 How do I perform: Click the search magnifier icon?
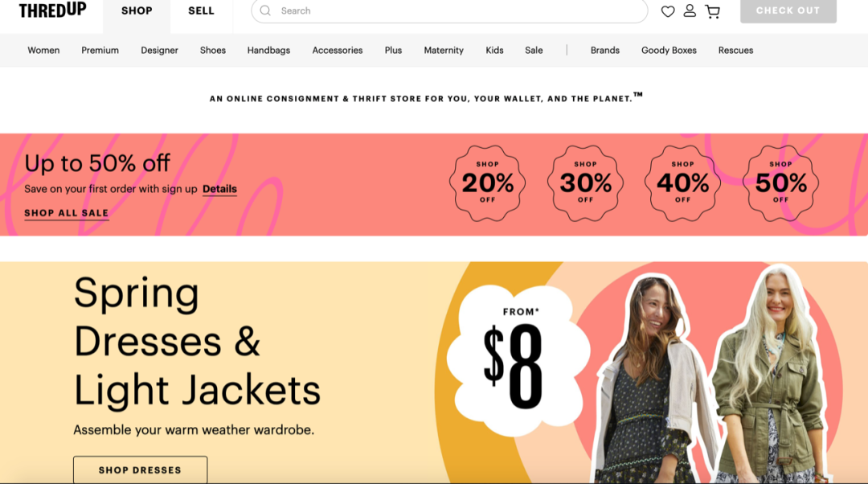(265, 10)
